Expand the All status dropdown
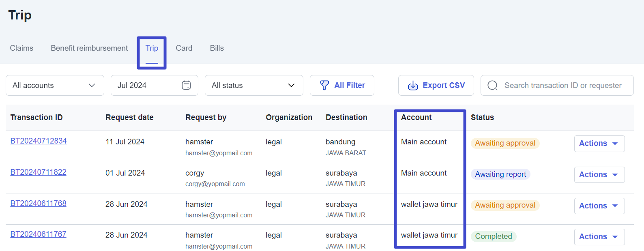 click(253, 85)
